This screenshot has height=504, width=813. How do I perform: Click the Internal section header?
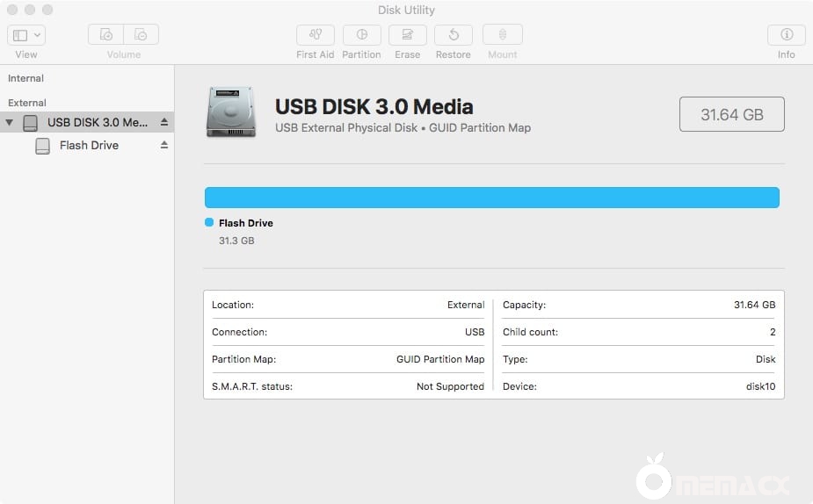coord(25,78)
